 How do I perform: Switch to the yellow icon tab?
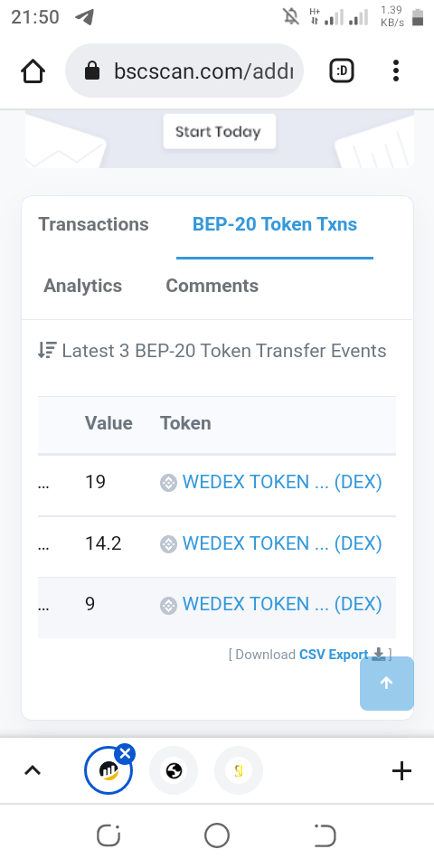[239, 770]
